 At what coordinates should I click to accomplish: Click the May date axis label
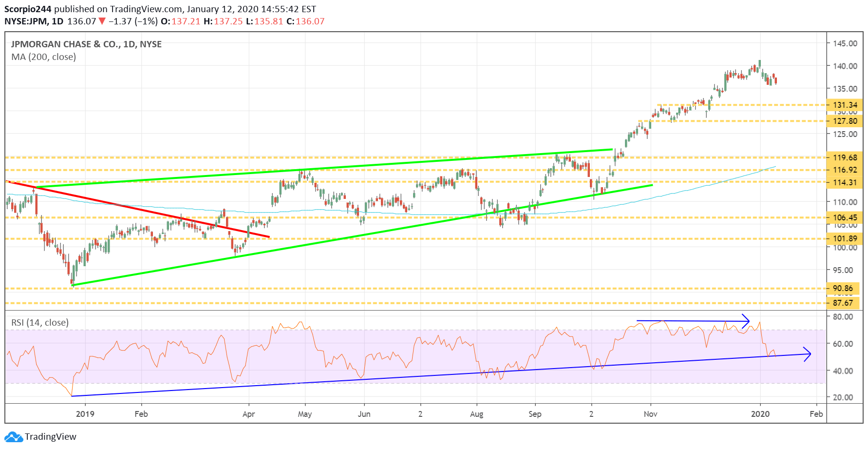pos(305,414)
